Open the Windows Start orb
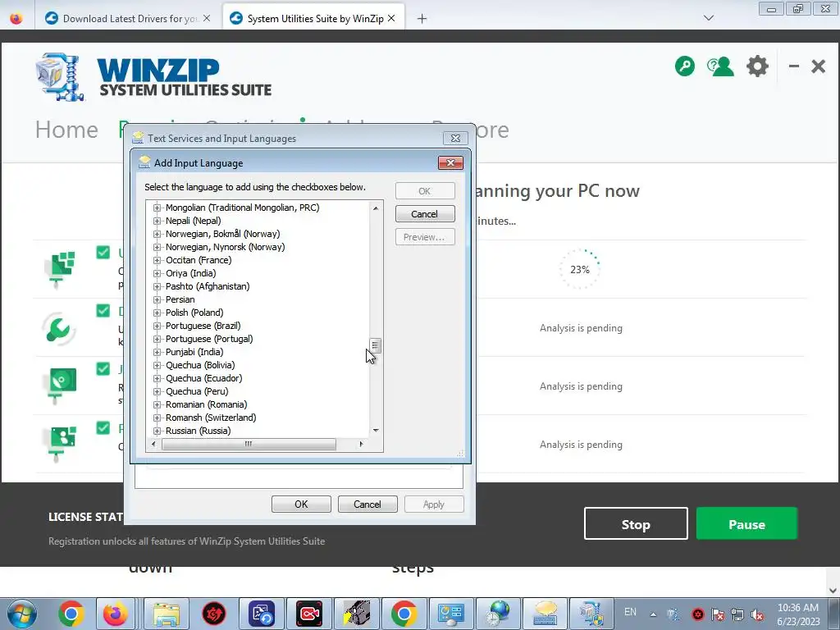The height and width of the screenshot is (630, 840). tap(21, 614)
